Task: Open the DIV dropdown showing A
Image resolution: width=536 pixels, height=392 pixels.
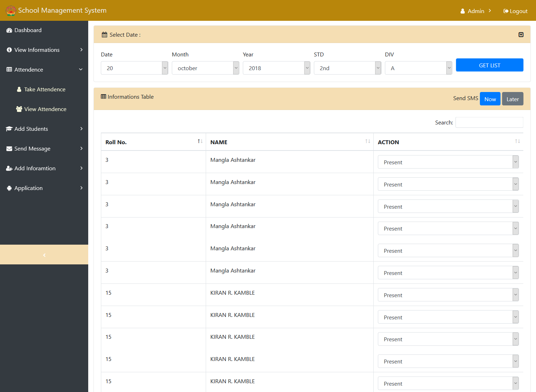Action: click(418, 68)
